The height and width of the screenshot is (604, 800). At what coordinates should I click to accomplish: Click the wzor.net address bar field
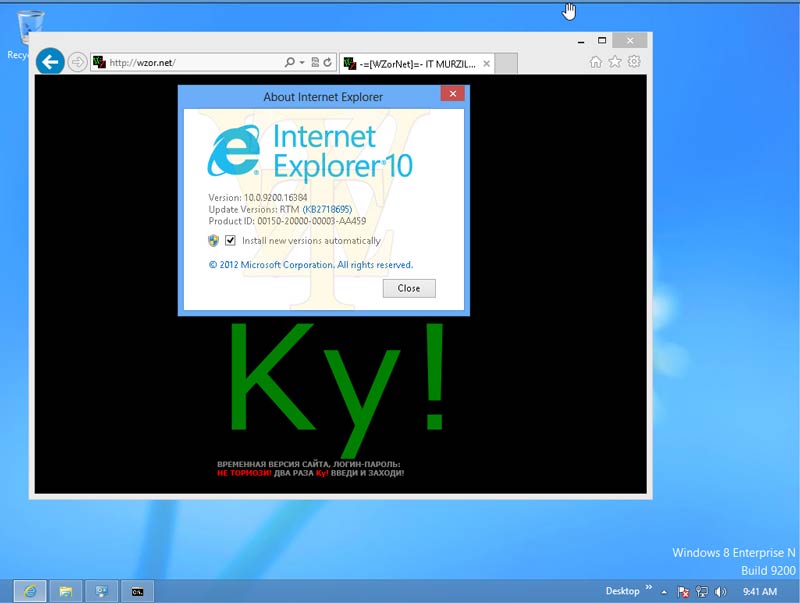pyautogui.click(x=190, y=62)
